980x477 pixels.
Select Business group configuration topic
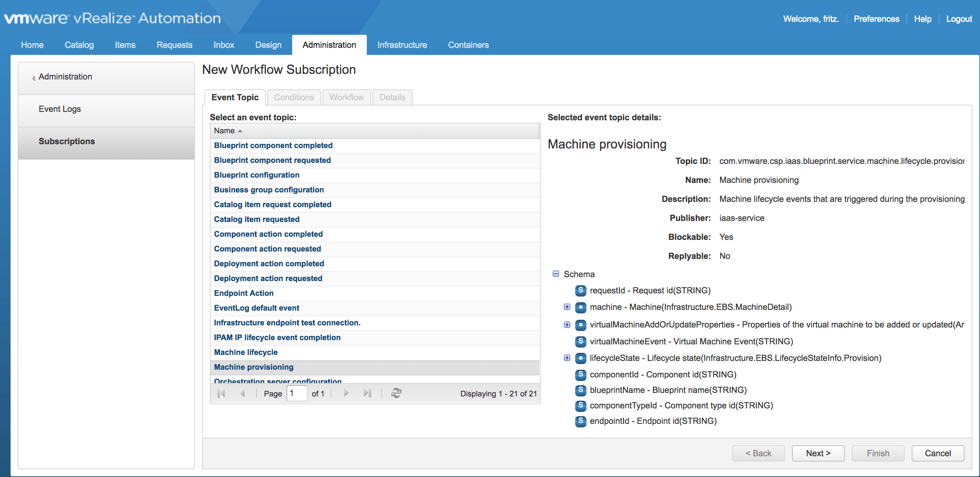pos(375,190)
